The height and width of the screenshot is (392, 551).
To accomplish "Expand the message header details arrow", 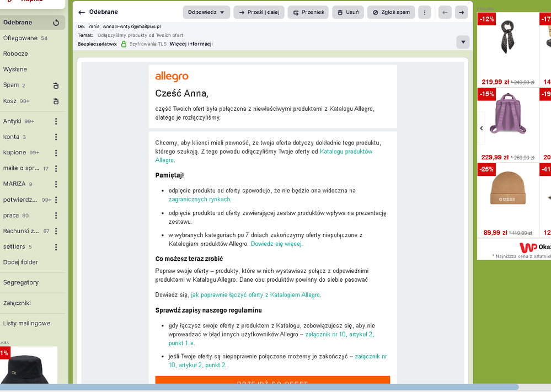I will pyautogui.click(x=463, y=42).
